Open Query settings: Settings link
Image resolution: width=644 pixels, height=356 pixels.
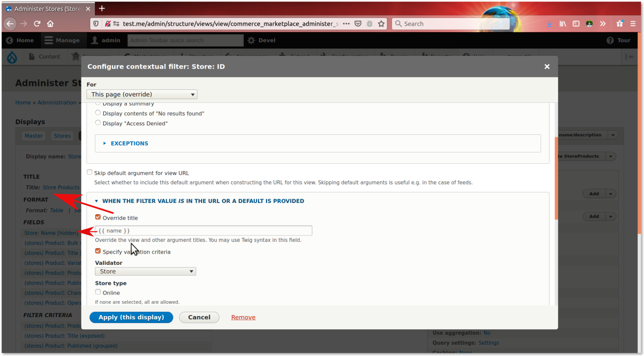[x=488, y=343]
